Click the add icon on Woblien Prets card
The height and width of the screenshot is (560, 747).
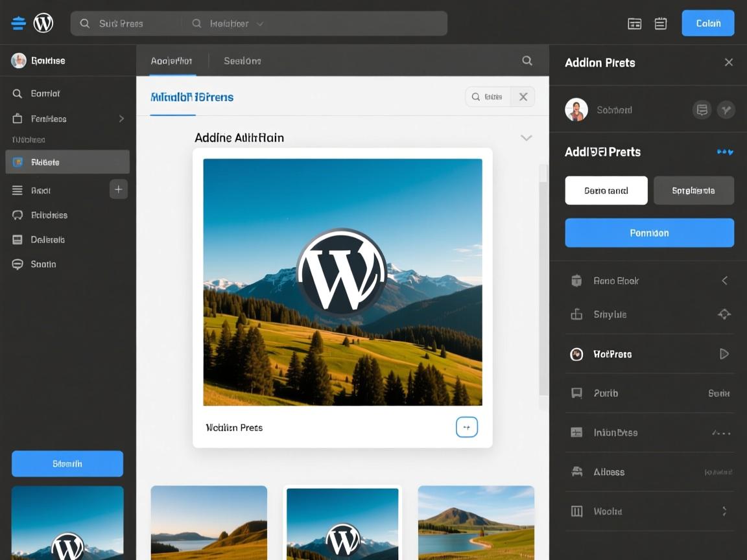tap(467, 427)
